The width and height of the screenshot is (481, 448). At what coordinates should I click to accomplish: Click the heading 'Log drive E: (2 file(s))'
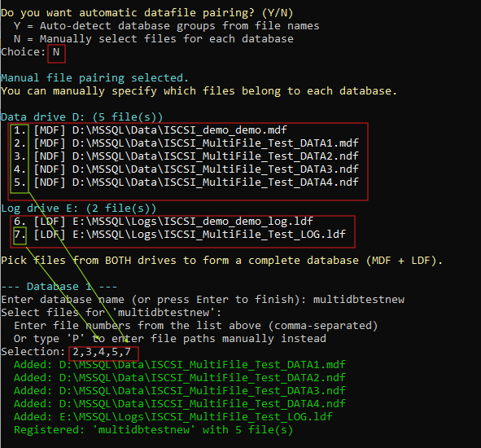coord(78,209)
